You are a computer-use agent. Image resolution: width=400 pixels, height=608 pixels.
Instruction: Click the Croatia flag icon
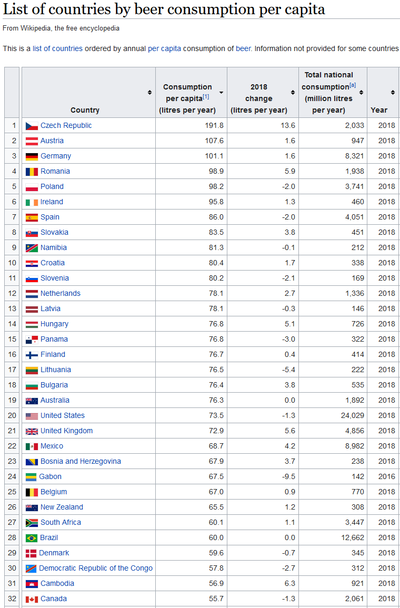[32, 263]
